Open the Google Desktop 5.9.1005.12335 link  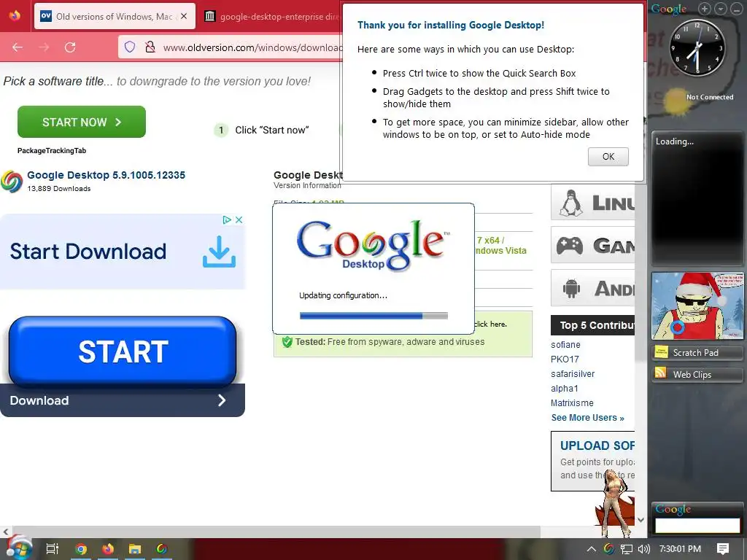pos(106,175)
